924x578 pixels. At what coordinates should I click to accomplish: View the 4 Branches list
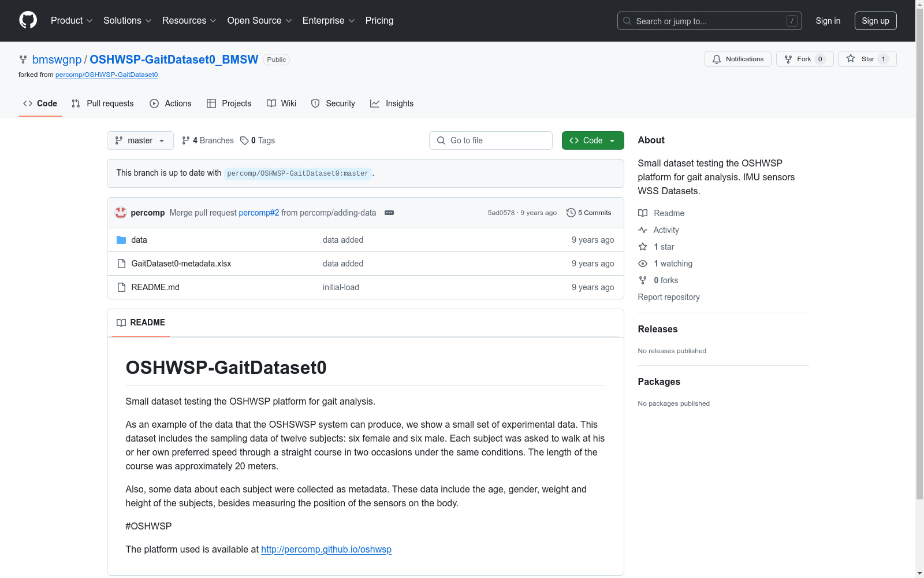click(x=208, y=140)
